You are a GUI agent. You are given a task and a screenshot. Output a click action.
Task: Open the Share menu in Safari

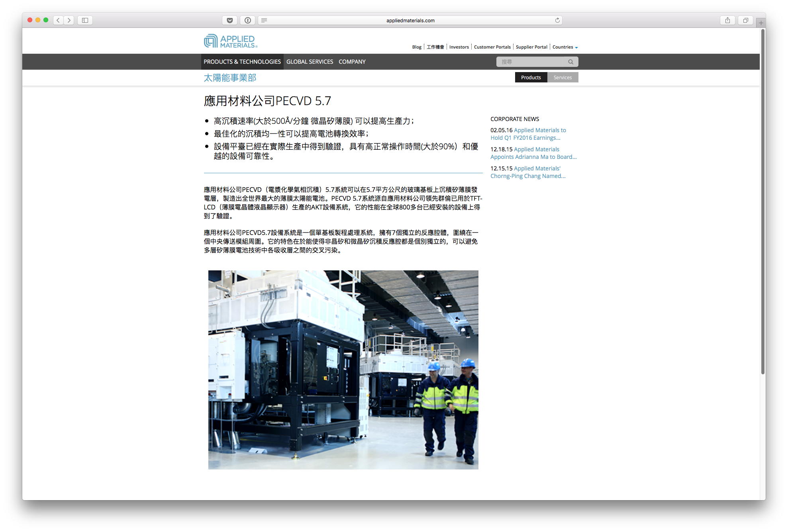tap(727, 20)
